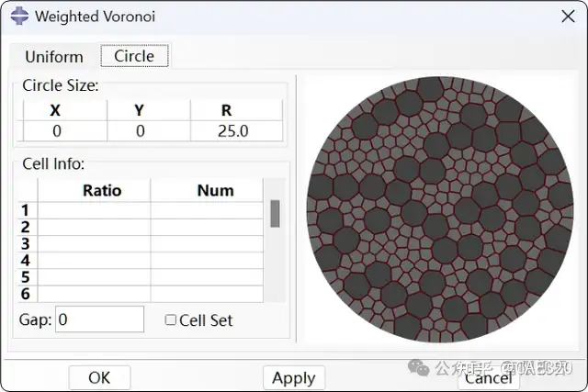Edit the X value cell
The width and height of the screenshot is (588, 392).
(65, 131)
